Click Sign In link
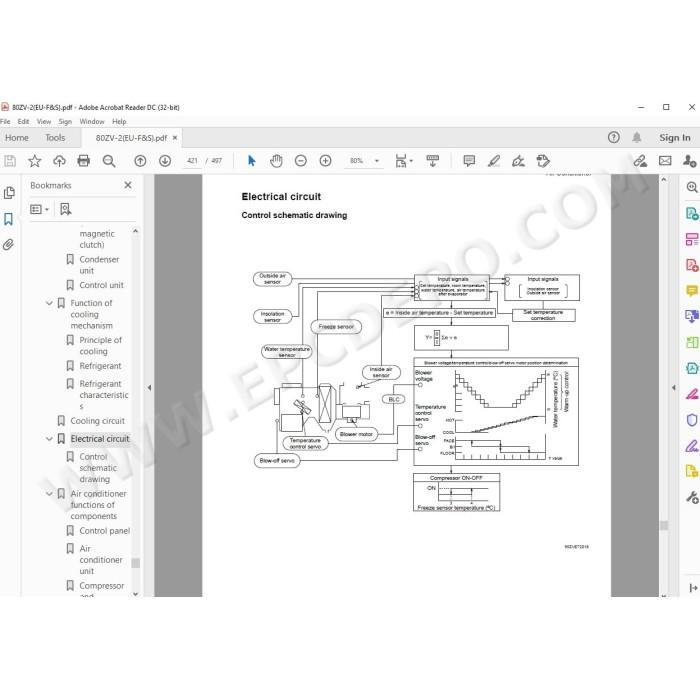 pos(675,138)
